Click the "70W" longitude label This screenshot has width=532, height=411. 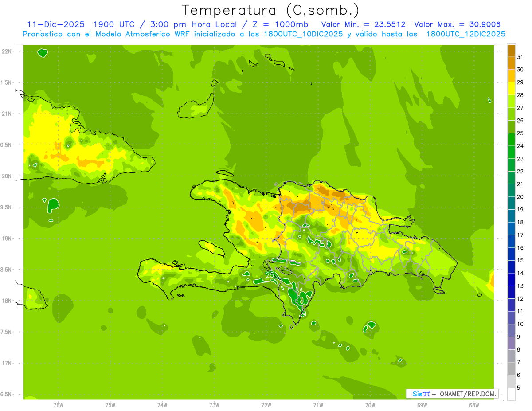tap(371, 405)
